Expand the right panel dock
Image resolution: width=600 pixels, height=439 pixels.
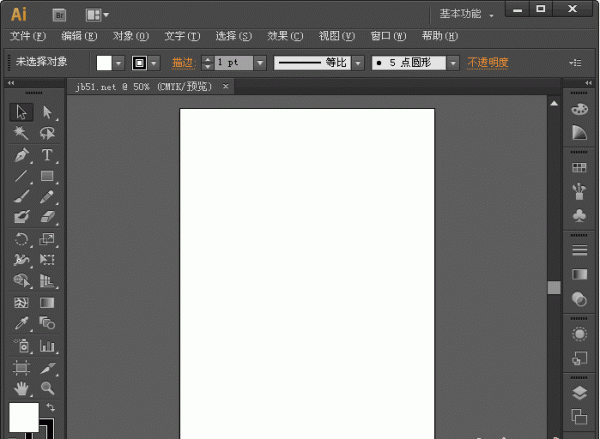[589, 83]
